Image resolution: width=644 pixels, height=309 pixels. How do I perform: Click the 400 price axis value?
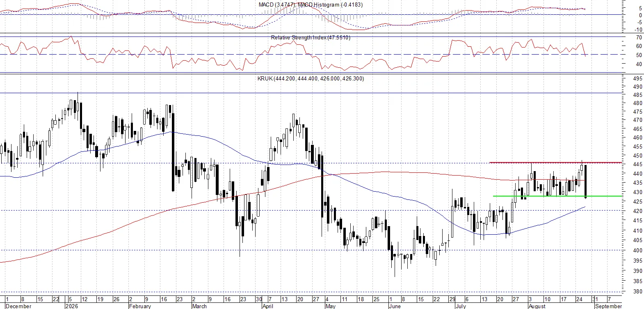point(637,250)
